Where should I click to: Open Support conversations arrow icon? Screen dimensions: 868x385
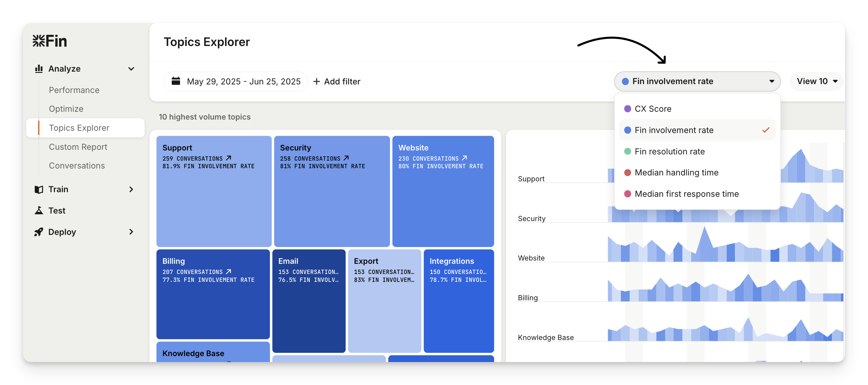[x=229, y=158]
